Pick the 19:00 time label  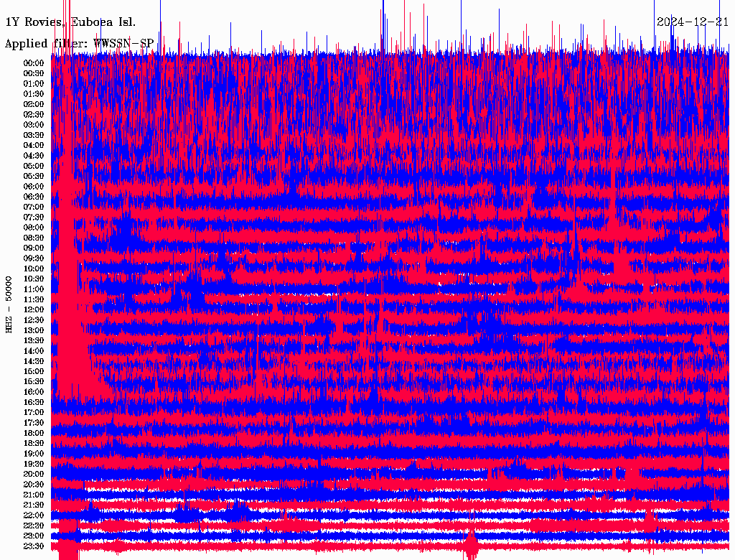coord(34,454)
